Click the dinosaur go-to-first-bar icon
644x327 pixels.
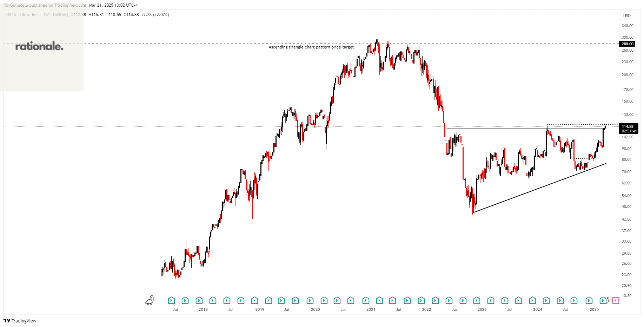[150, 300]
